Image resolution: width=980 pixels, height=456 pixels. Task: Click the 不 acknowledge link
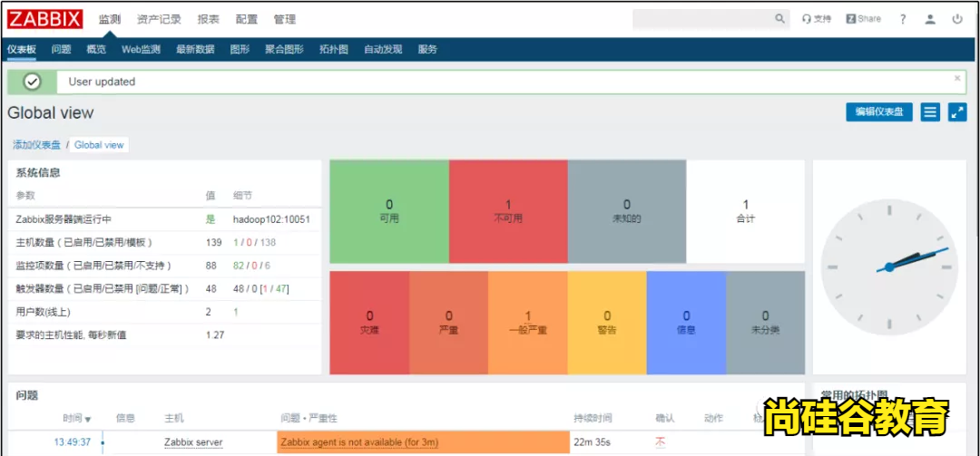click(x=660, y=442)
